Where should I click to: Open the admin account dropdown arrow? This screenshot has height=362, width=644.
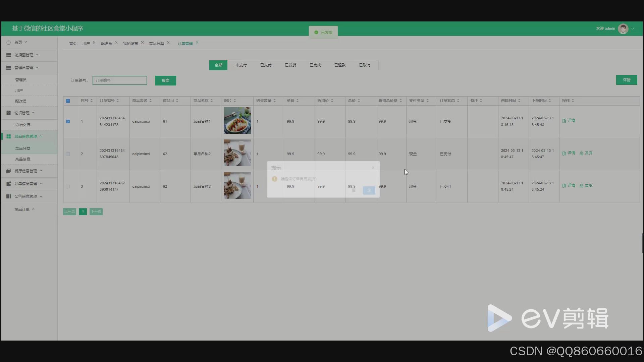[x=633, y=29]
